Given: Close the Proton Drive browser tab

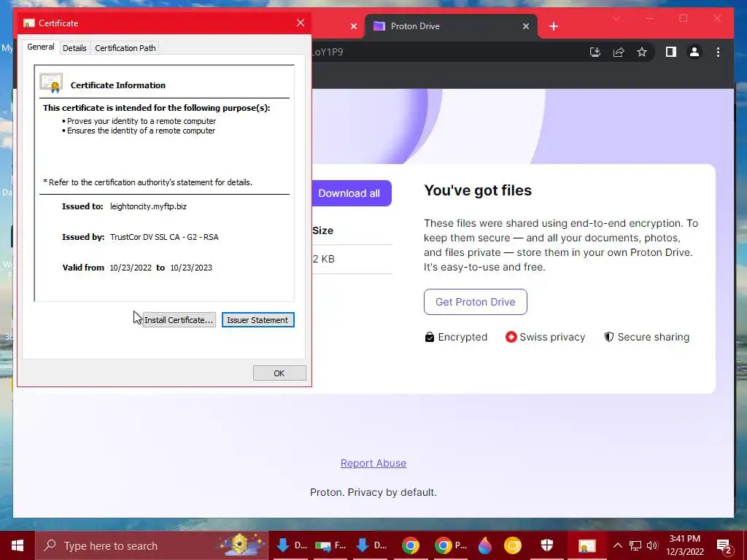Looking at the screenshot, I should [x=525, y=26].
